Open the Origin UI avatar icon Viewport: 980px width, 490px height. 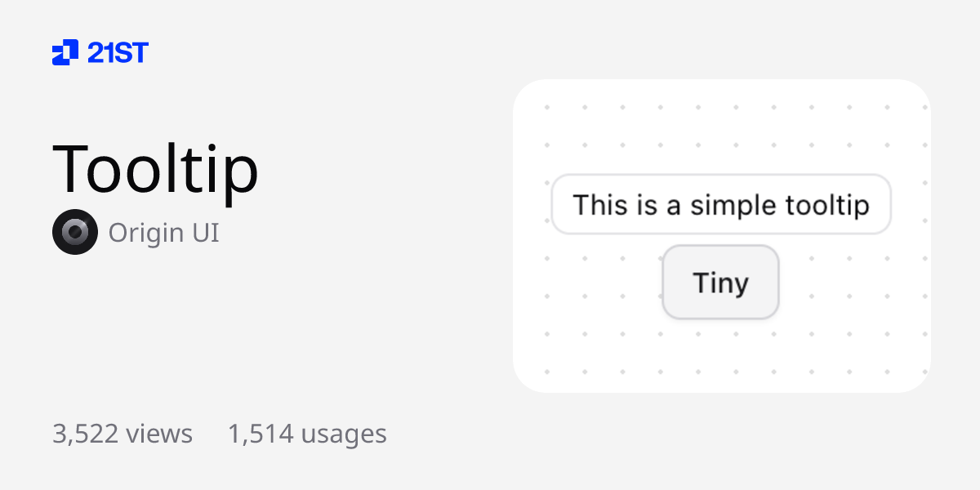pos(75,232)
